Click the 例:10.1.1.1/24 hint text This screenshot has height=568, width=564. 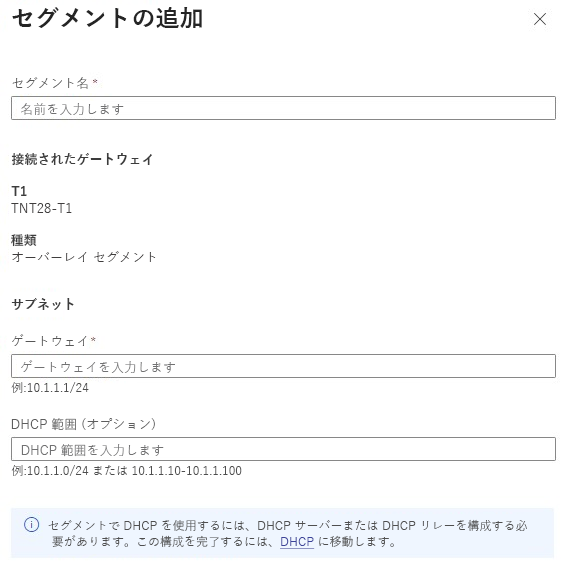[x=50, y=388]
